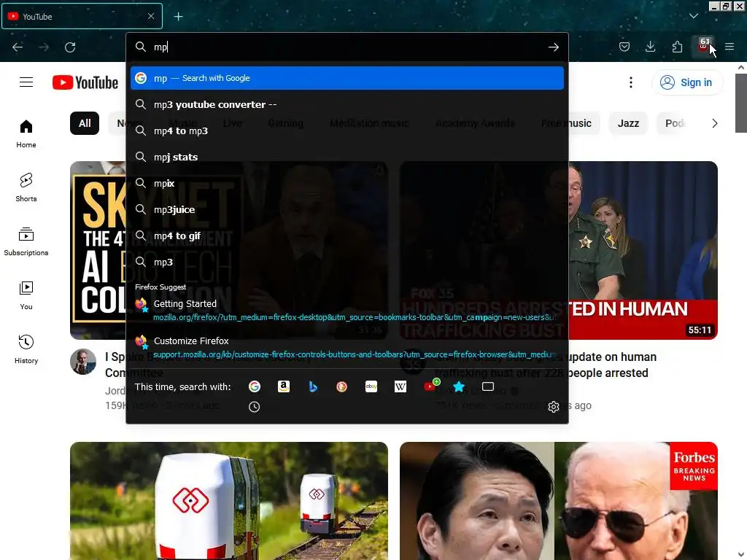Choose 'mpix' suggestion
The height and width of the screenshot is (560, 747).
[347, 183]
